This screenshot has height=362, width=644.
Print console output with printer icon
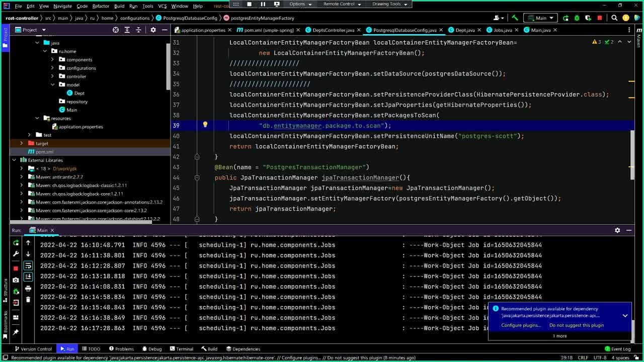click(x=28, y=289)
